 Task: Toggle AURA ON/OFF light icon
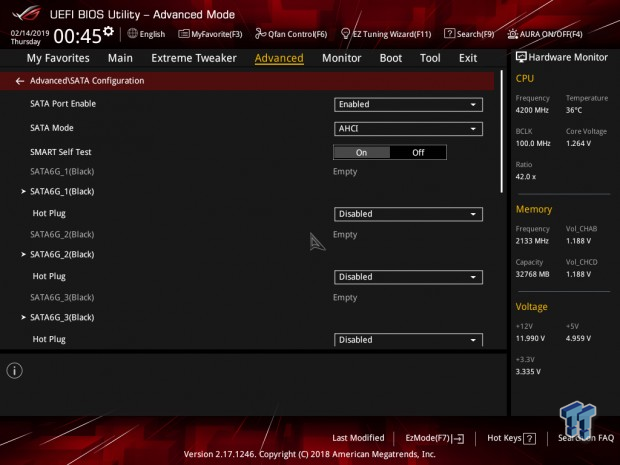(x=512, y=34)
